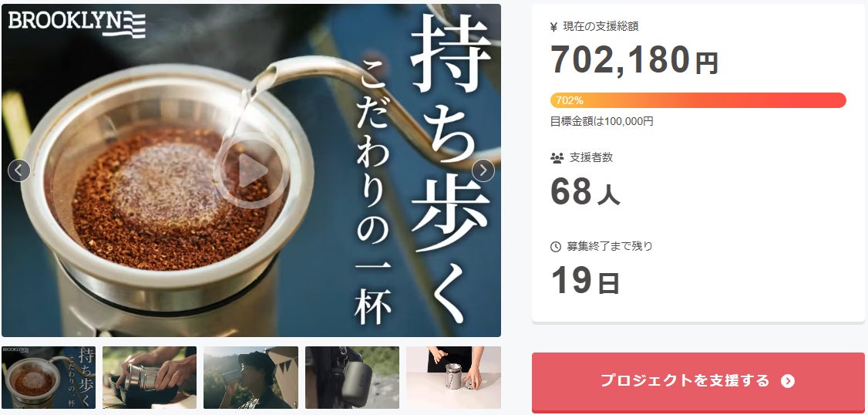Go to previous slide arrow
The height and width of the screenshot is (415, 868).
19,170
